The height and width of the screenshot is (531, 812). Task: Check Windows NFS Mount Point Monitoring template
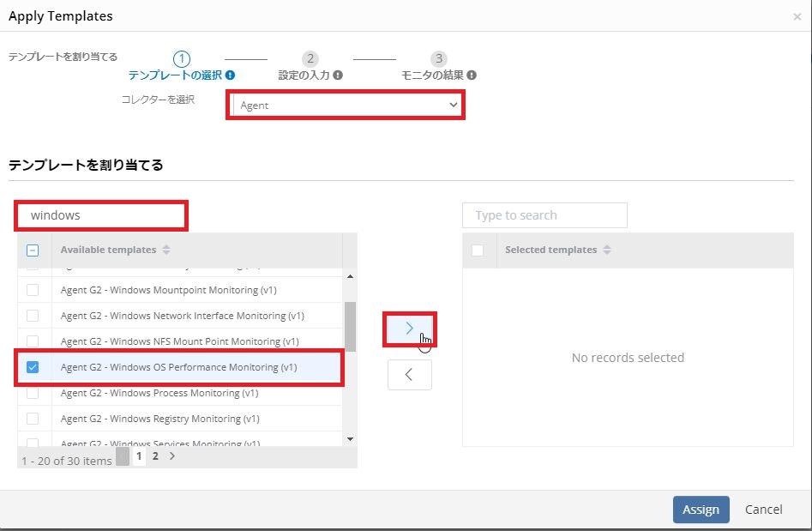(32, 341)
